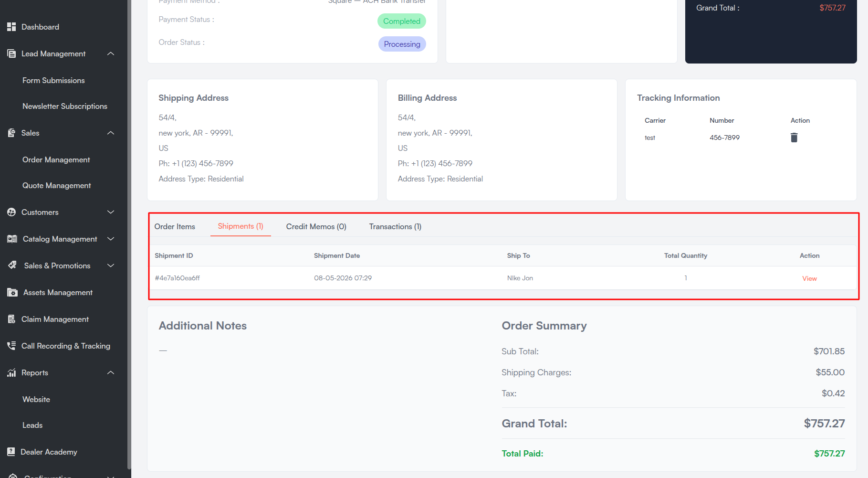
Task: Click the Sales & Promotions tag icon
Action: [12, 265]
